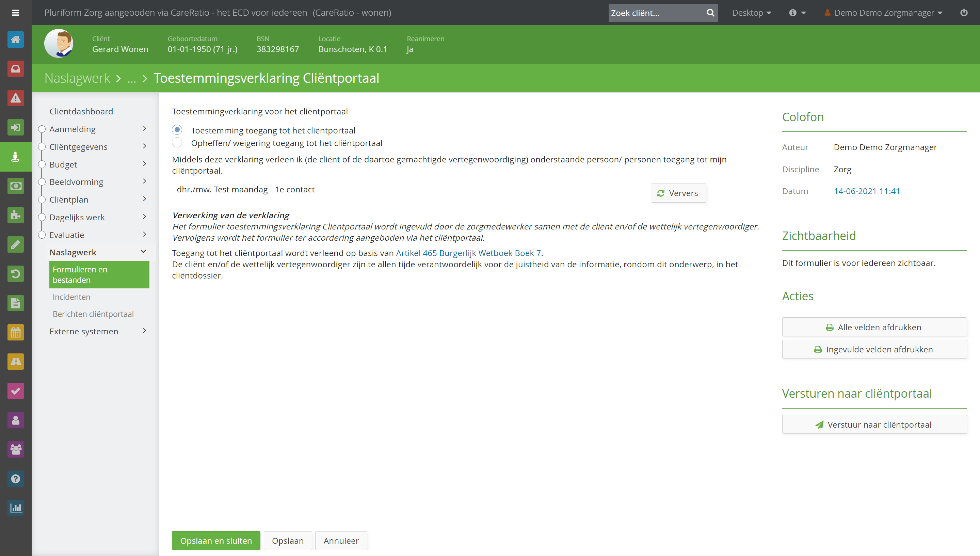The height and width of the screenshot is (556, 980).
Task: Open the green money bill sidebar icon
Action: pyautogui.click(x=16, y=186)
